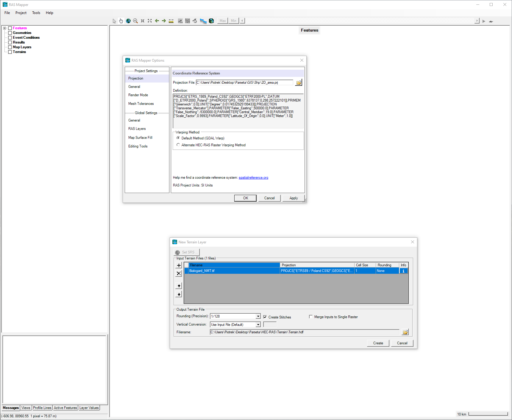Enable Merge Inputs to Single Raster
The width and height of the screenshot is (512, 420).
coord(311,317)
